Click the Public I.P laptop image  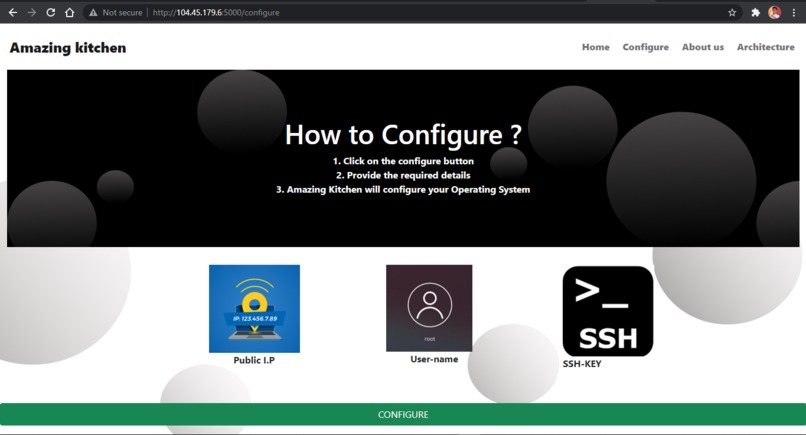(254, 309)
